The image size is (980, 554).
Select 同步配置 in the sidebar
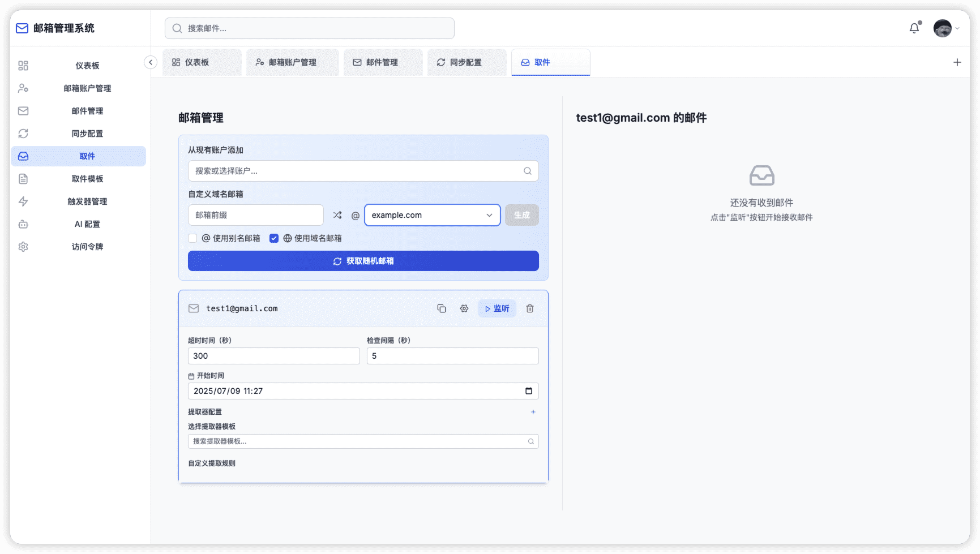pyautogui.click(x=78, y=134)
